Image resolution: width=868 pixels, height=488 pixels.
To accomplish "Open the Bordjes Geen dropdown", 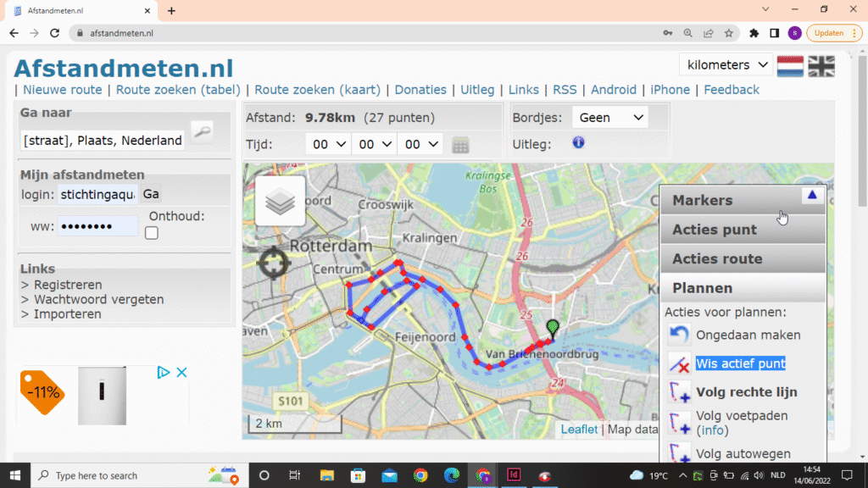I will pyautogui.click(x=610, y=118).
